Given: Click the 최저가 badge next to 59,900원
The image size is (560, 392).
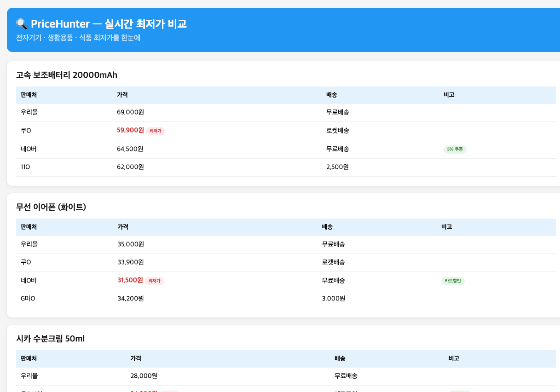Looking at the screenshot, I should 156,131.
